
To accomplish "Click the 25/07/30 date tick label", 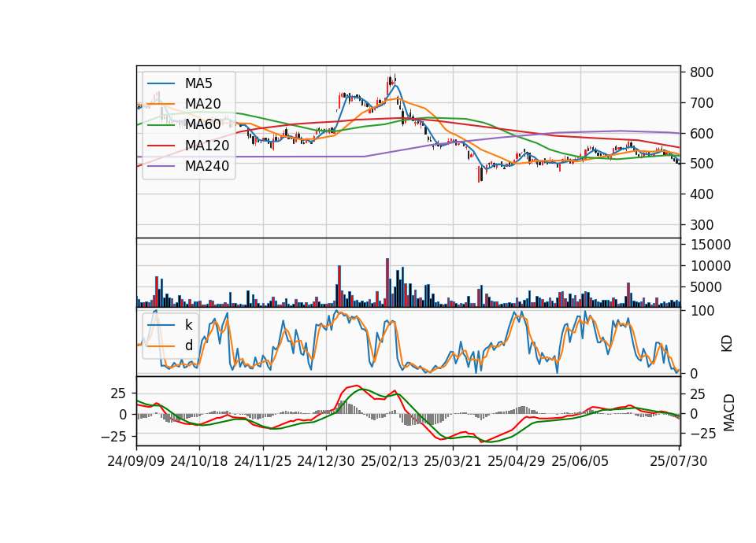I will [x=679, y=461].
